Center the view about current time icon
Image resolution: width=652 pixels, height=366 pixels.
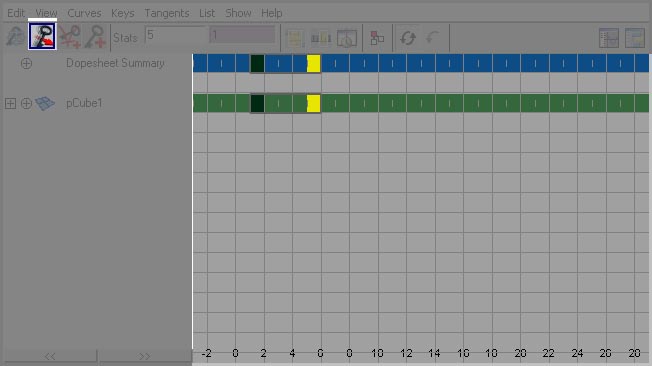(x=346, y=38)
